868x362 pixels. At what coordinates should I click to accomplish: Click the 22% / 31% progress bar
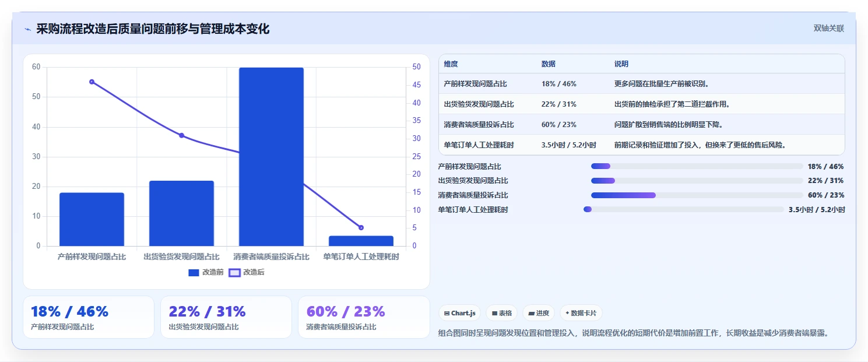coord(697,181)
